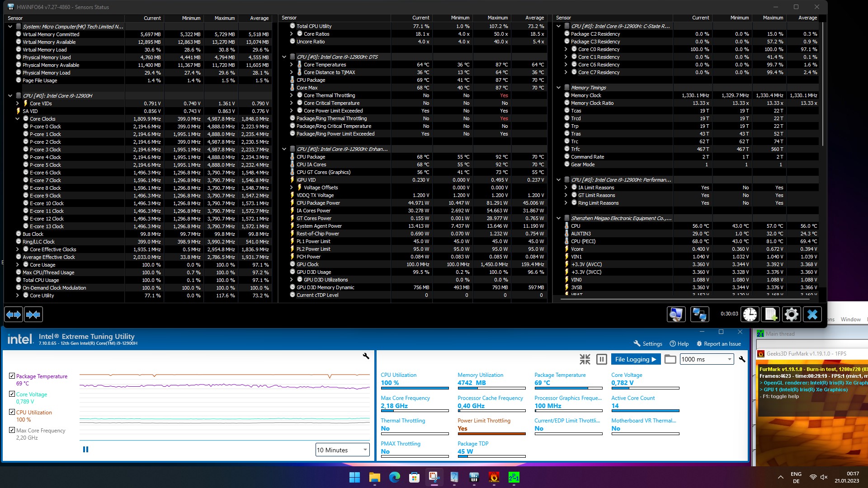Uncheck Max Core Frequency graph checkbox
Image resolution: width=868 pixels, height=488 pixels.
pos(12,430)
